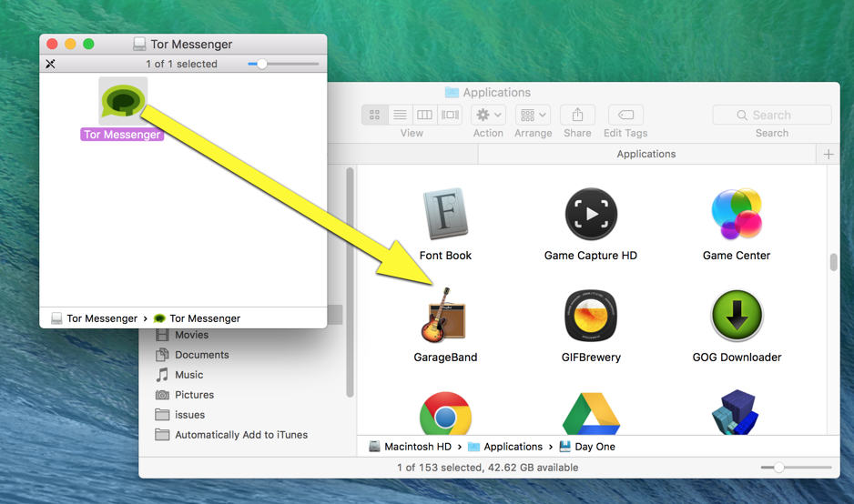
Task: Select the GarageBand guitar icon
Action: 445,316
